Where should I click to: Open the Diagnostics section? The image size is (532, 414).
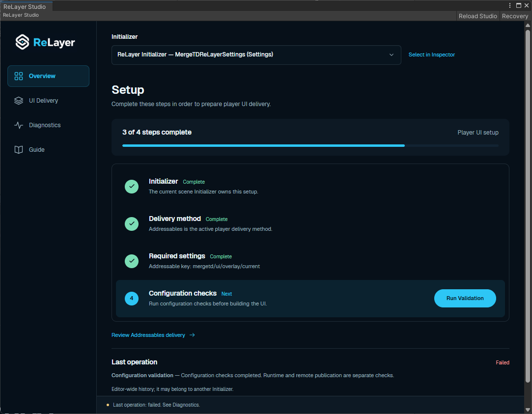click(48, 125)
